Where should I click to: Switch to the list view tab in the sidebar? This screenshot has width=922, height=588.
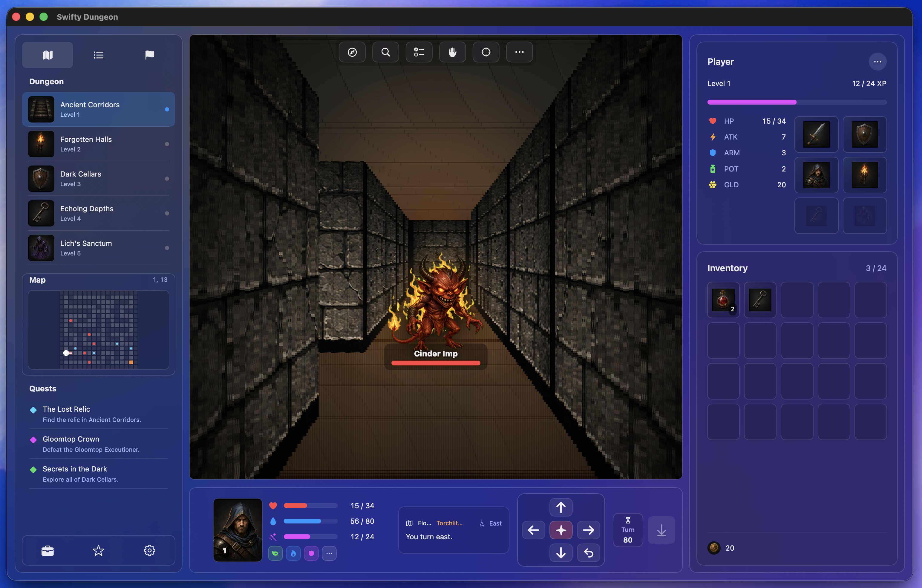click(98, 55)
